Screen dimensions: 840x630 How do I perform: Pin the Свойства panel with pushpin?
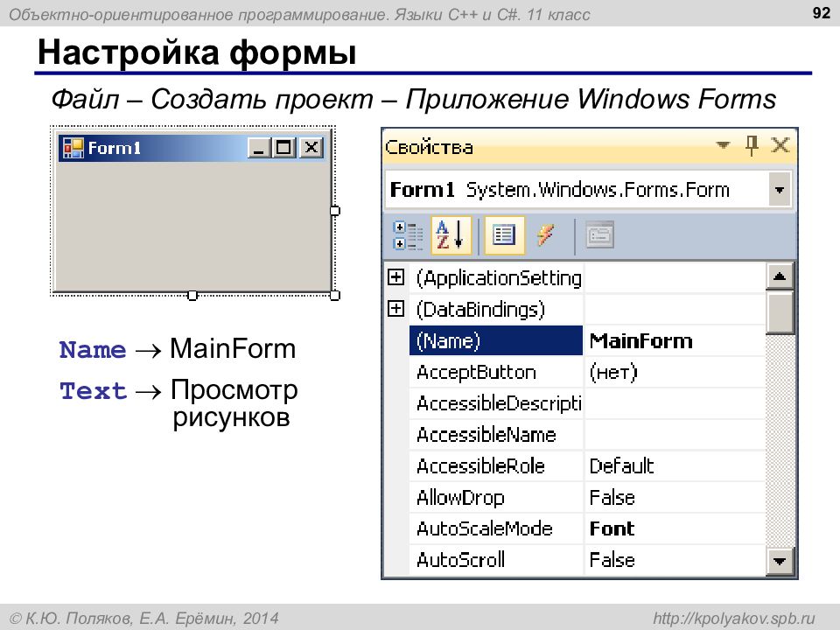pos(752,145)
